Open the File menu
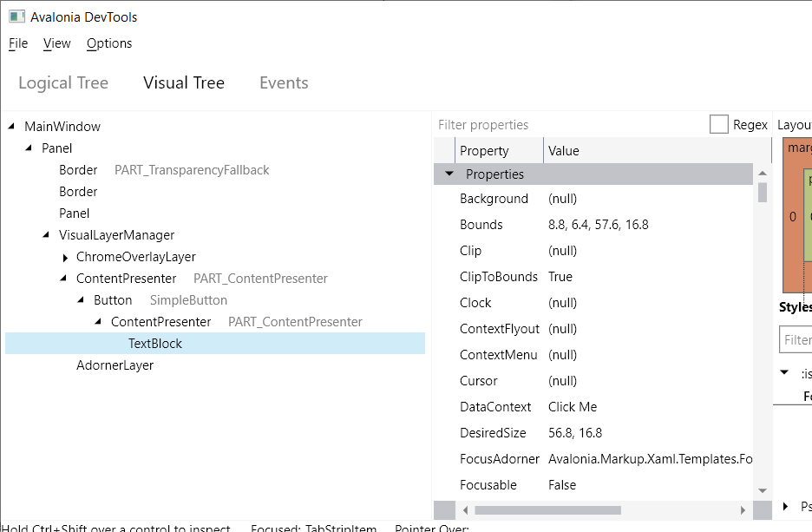Viewport: 812px width, 532px height. 18,43
